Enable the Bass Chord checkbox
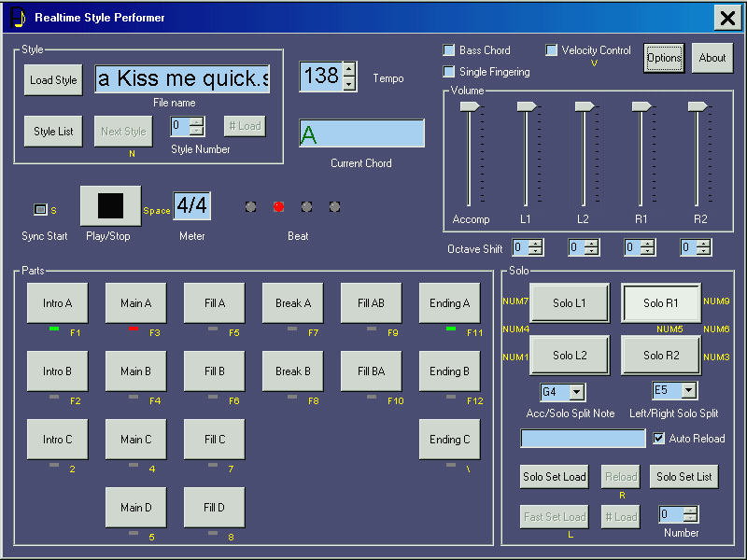747x560 pixels. (449, 50)
